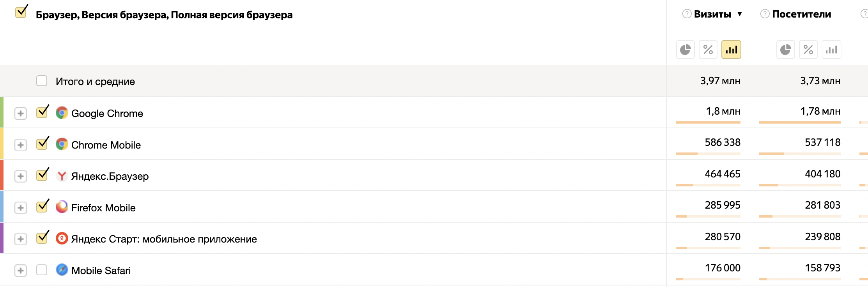The image size is (868, 287).
Task: Show Visits column as percentages
Action: click(x=708, y=50)
